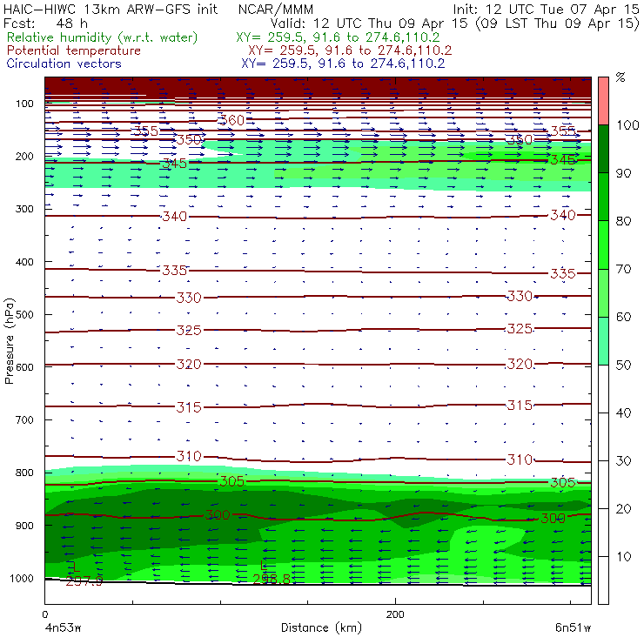This screenshot has width=644, height=644.
Task: Click the '297.9' low-value marker label
Action: point(84,580)
